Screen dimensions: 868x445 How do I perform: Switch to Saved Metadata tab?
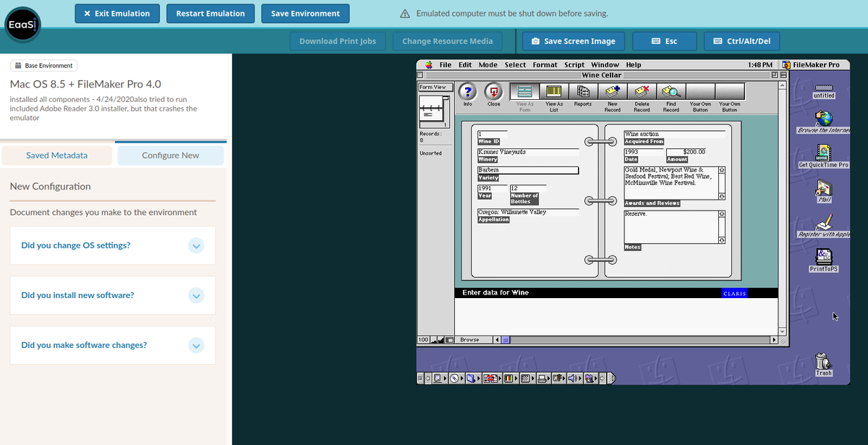(x=57, y=155)
